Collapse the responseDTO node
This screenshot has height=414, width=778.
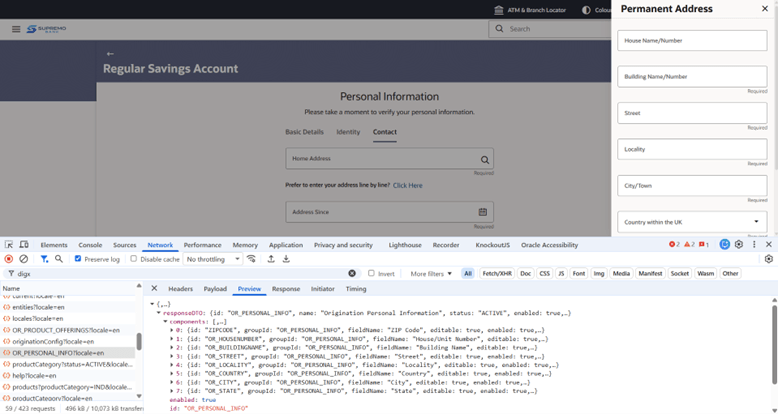tap(159, 313)
